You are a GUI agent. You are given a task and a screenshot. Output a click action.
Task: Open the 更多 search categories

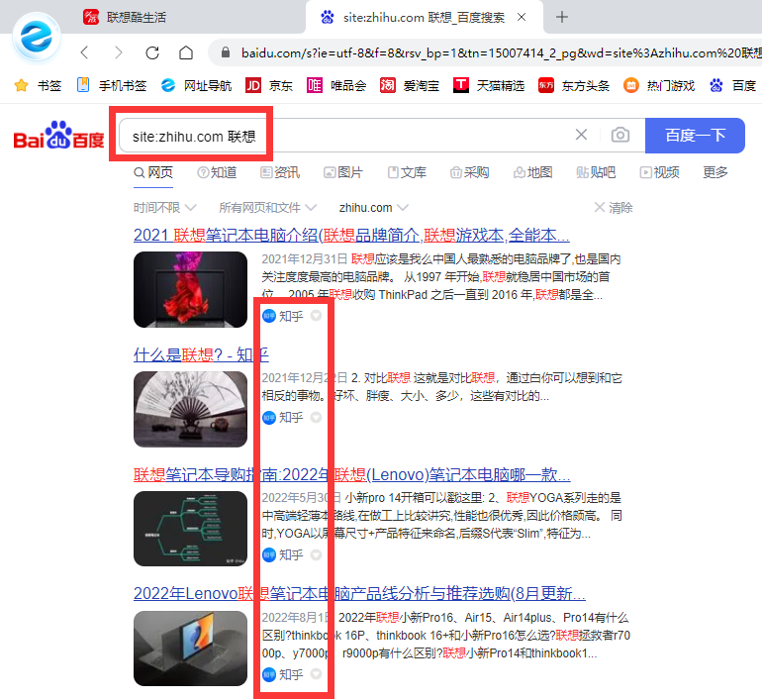(x=714, y=172)
